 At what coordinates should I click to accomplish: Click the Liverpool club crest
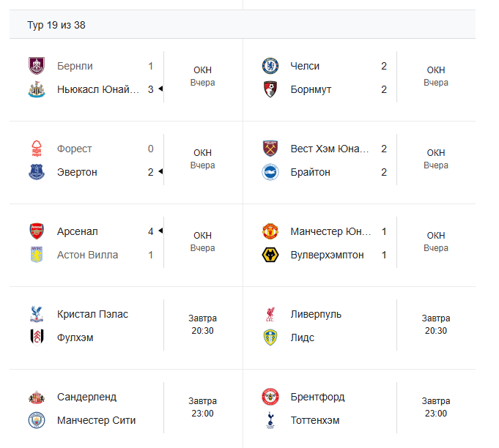270,314
